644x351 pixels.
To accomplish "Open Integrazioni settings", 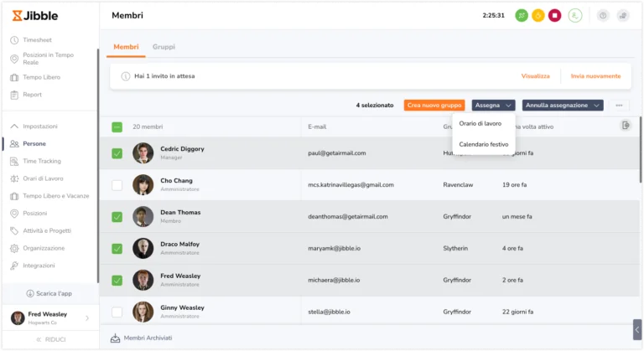I will [x=39, y=266].
